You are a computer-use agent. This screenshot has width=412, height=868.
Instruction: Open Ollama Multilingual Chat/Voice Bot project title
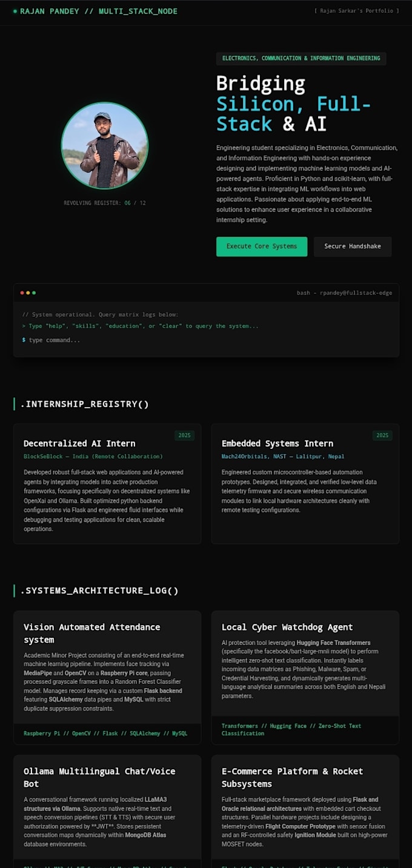(x=99, y=777)
